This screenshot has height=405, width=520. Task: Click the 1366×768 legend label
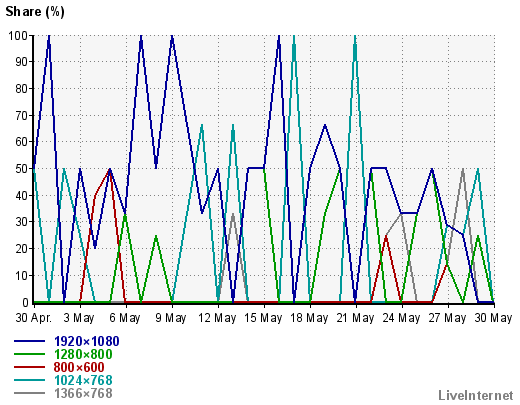click(83, 393)
